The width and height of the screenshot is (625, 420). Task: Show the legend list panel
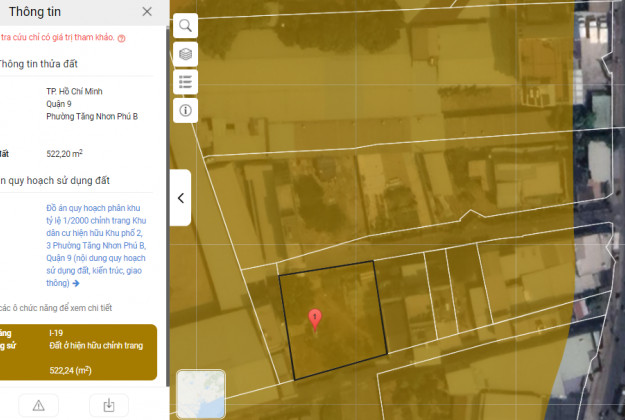point(186,82)
